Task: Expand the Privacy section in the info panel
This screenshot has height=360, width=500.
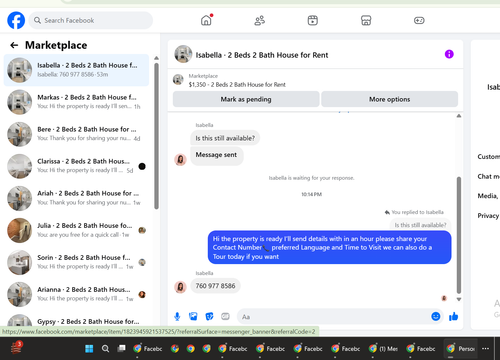Action: pyautogui.click(x=489, y=216)
